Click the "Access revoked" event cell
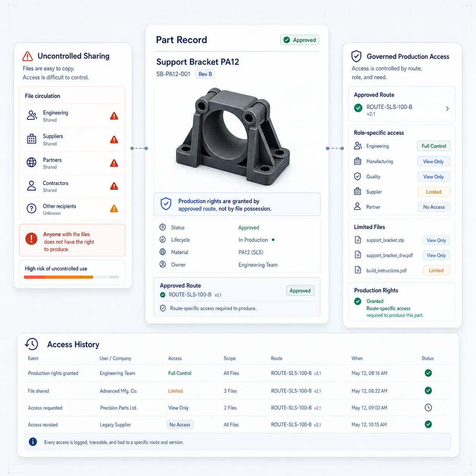476x476 pixels. [x=43, y=425]
